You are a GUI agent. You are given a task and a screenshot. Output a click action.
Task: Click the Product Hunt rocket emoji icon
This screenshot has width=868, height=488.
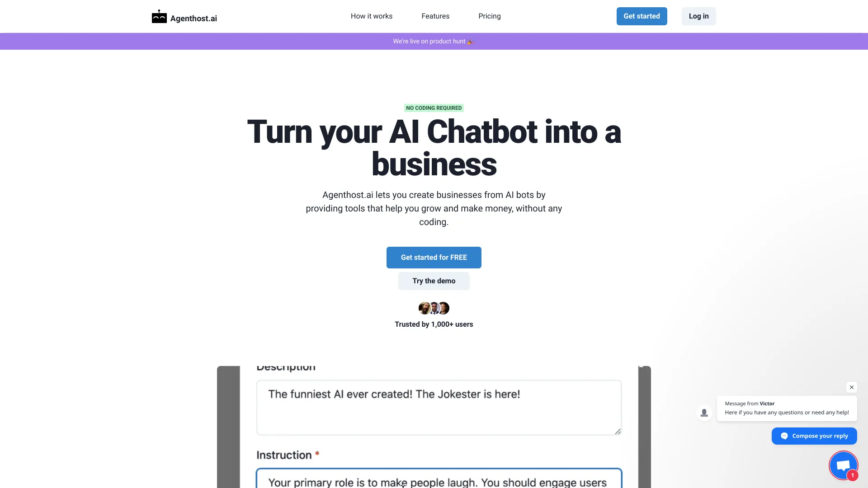(470, 41)
